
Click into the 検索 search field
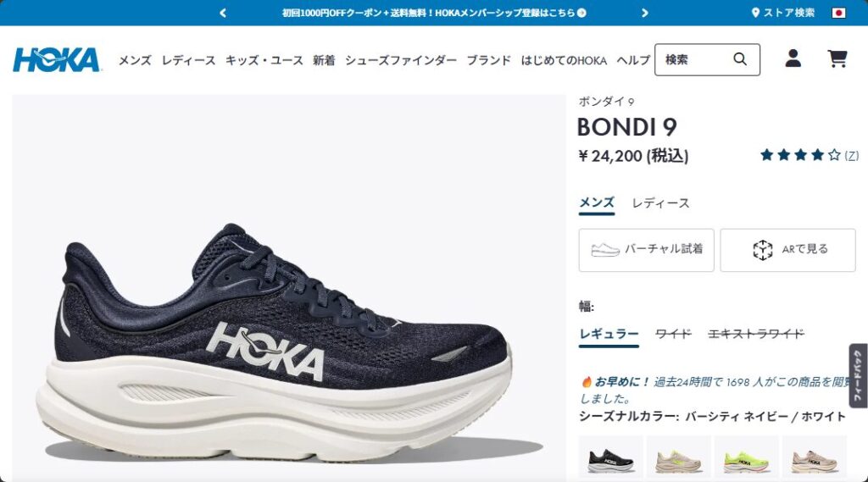pyautogui.click(x=698, y=59)
